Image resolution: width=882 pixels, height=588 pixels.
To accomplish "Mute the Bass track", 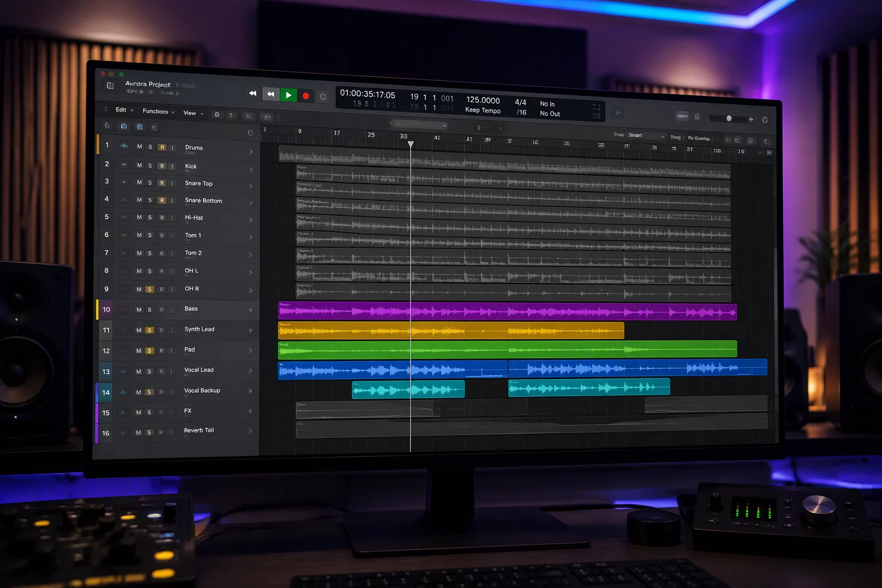I will [138, 310].
